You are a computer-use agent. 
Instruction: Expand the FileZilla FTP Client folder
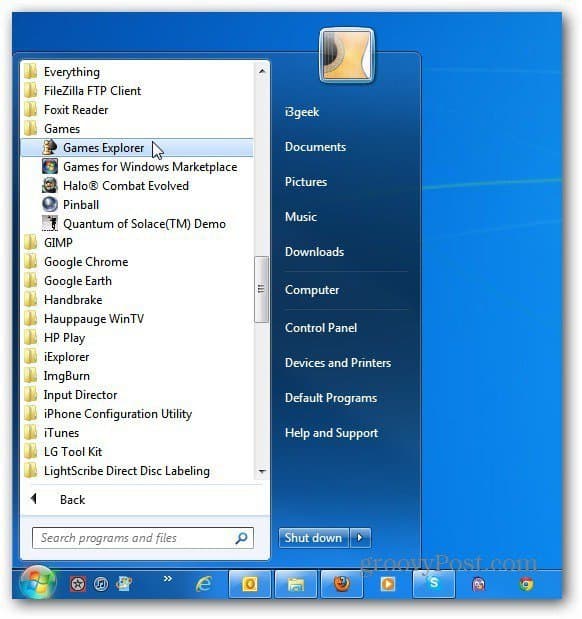[x=82, y=91]
